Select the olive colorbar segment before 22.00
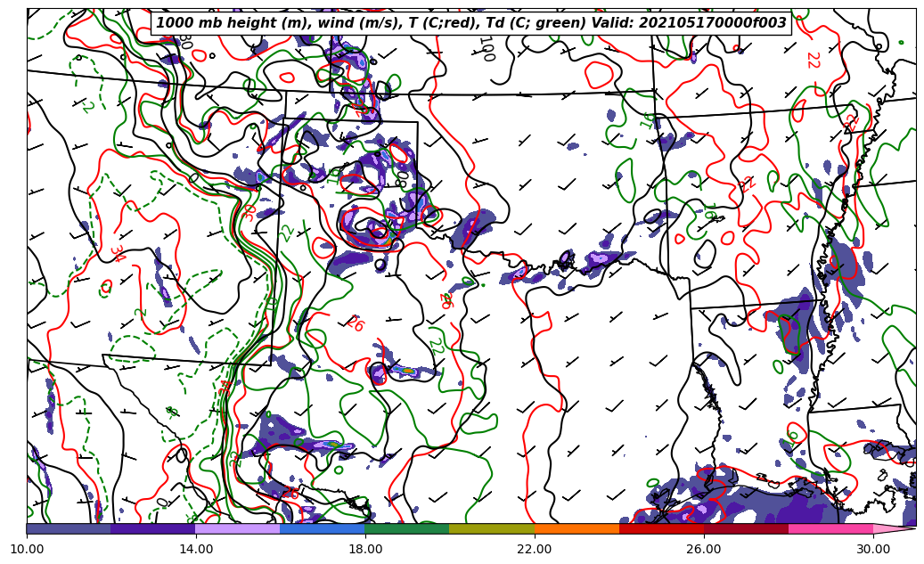Viewport: 924px width, 564px height. tap(492, 528)
